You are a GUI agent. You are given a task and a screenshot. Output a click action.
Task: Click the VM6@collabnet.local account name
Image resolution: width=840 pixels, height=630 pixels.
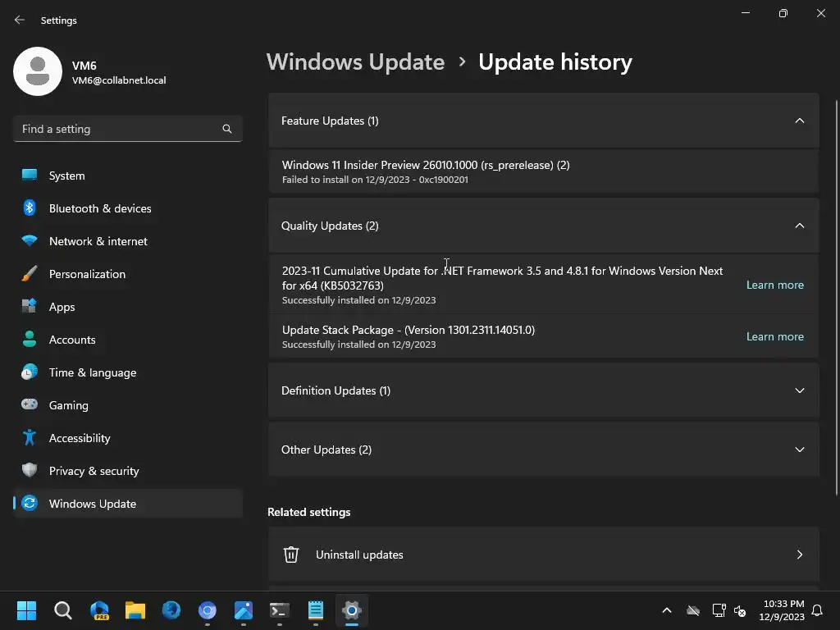[x=119, y=80]
